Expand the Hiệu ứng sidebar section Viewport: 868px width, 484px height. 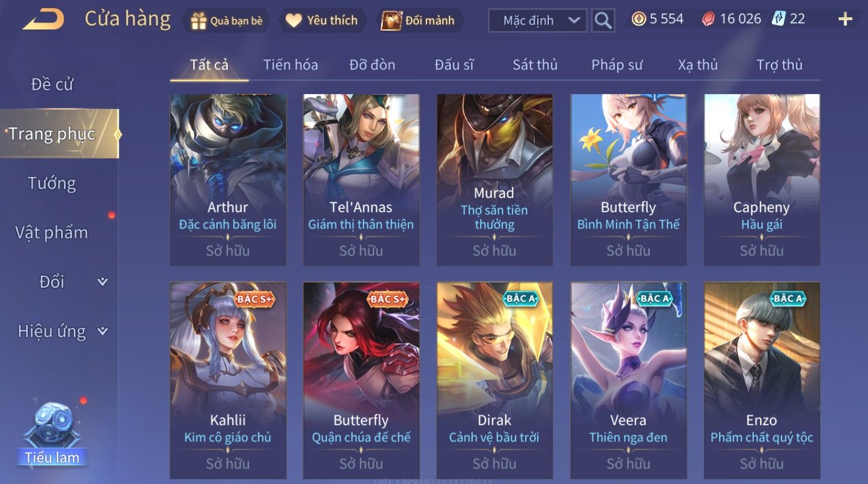click(103, 331)
